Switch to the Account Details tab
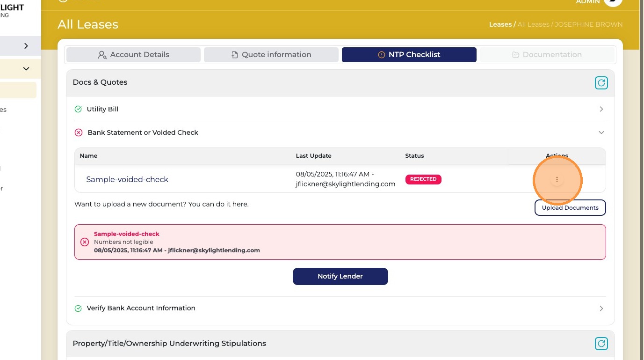This screenshot has width=644, height=360. click(x=133, y=55)
